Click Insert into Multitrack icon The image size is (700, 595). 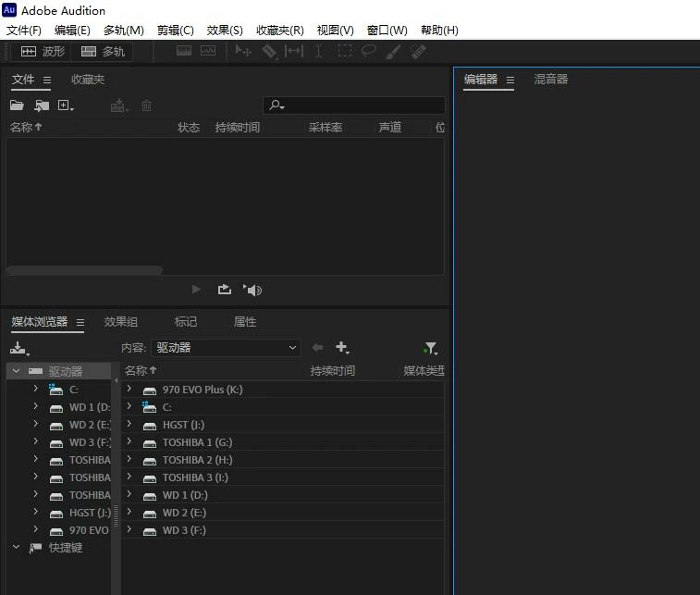click(119, 105)
